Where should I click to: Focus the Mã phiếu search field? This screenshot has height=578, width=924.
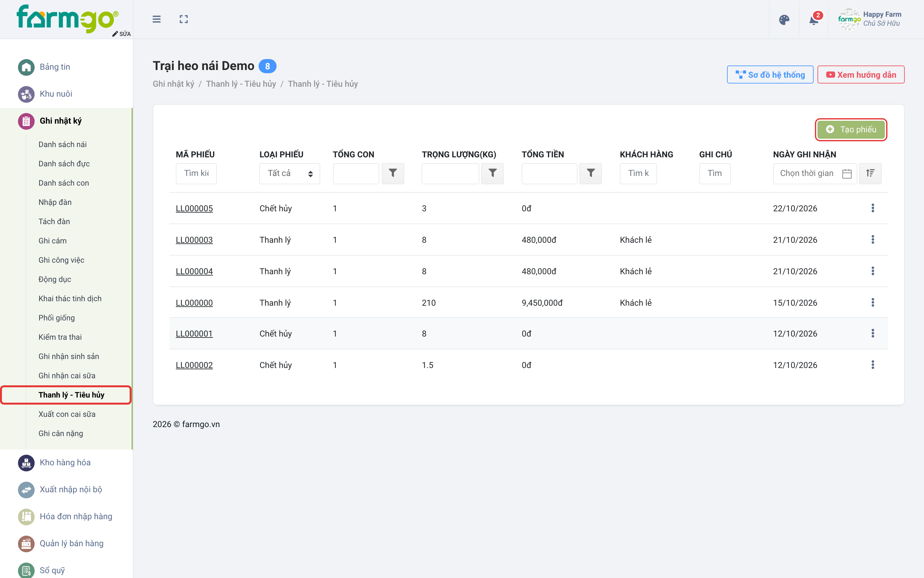(x=196, y=173)
